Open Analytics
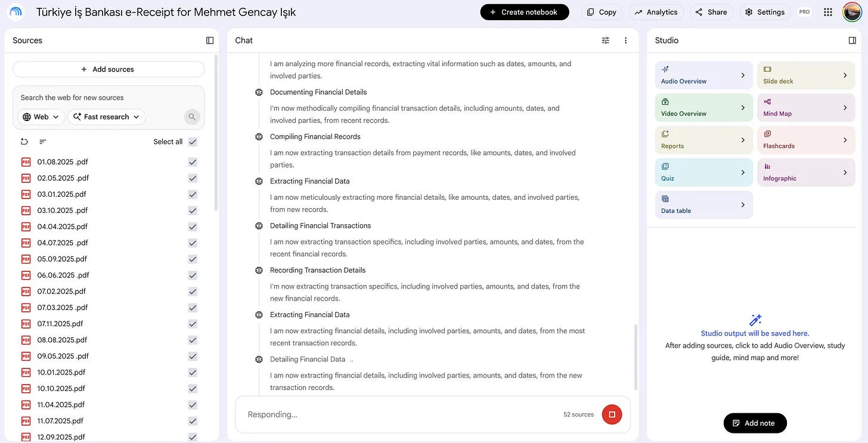The width and height of the screenshot is (868, 443). [656, 12]
